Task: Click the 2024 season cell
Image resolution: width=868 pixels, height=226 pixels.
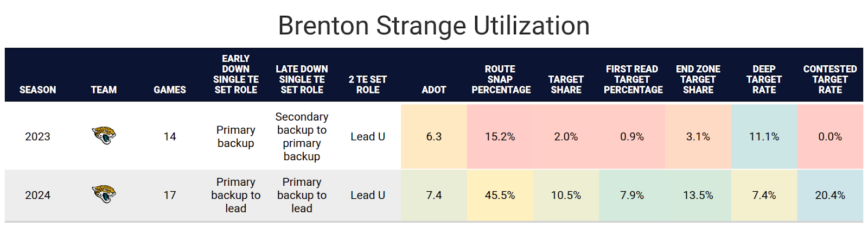Action: [37, 195]
